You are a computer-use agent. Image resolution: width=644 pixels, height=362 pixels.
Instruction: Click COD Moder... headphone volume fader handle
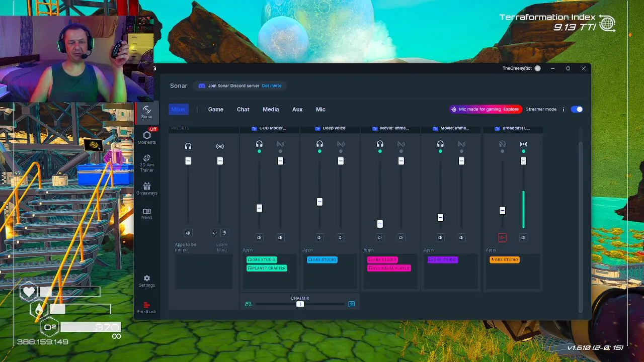259,208
